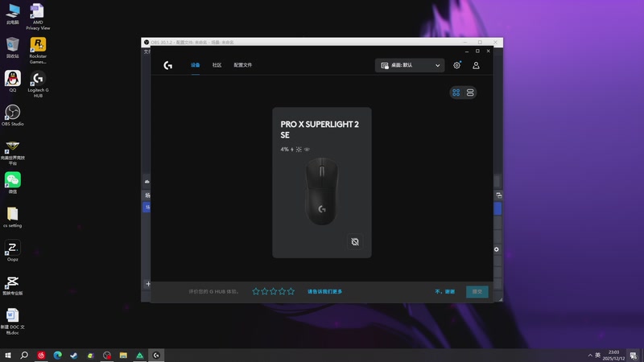Open the QQ desktop shortcut
Image resolution: width=644 pixels, height=362 pixels.
click(13, 81)
